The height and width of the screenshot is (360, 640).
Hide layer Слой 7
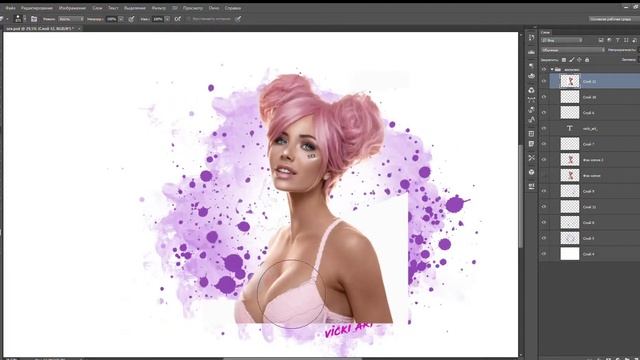pos(544,144)
